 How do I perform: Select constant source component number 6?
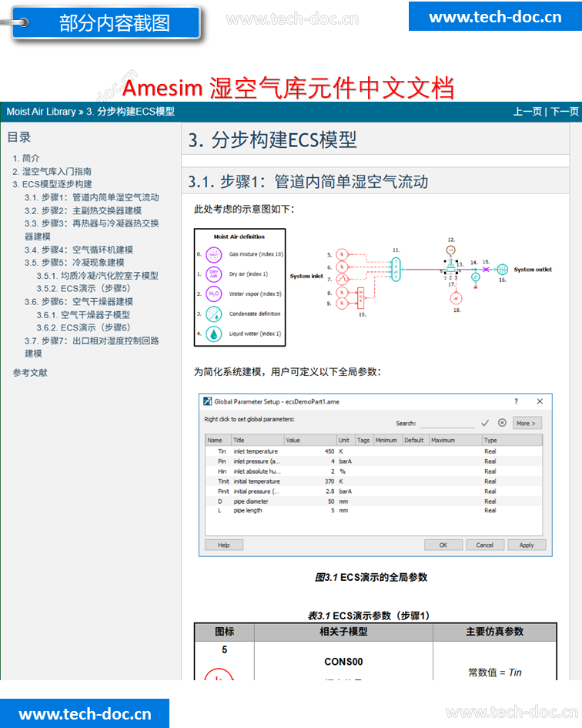tap(342, 267)
